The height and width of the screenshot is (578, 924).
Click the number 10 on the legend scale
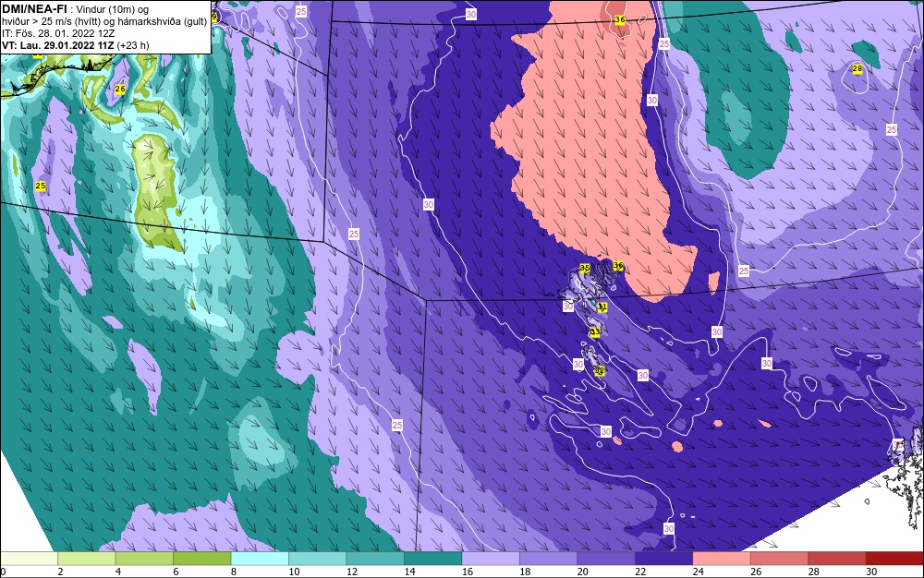click(x=295, y=572)
